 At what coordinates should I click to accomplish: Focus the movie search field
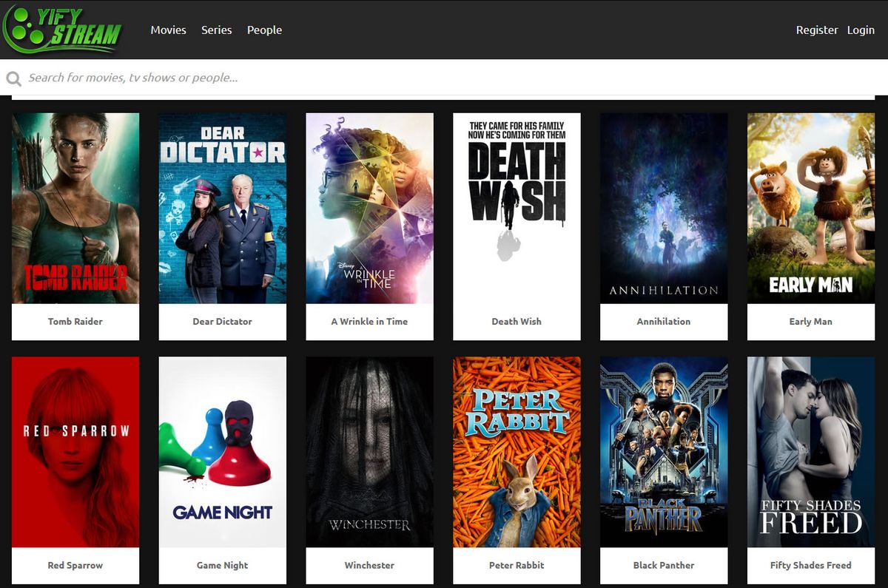point(444,78)
